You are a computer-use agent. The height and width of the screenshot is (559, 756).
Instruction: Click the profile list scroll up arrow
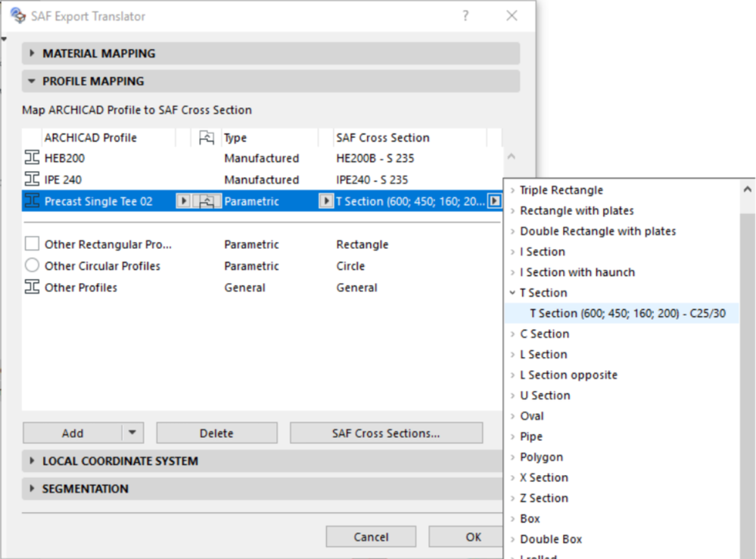(512, 156)
